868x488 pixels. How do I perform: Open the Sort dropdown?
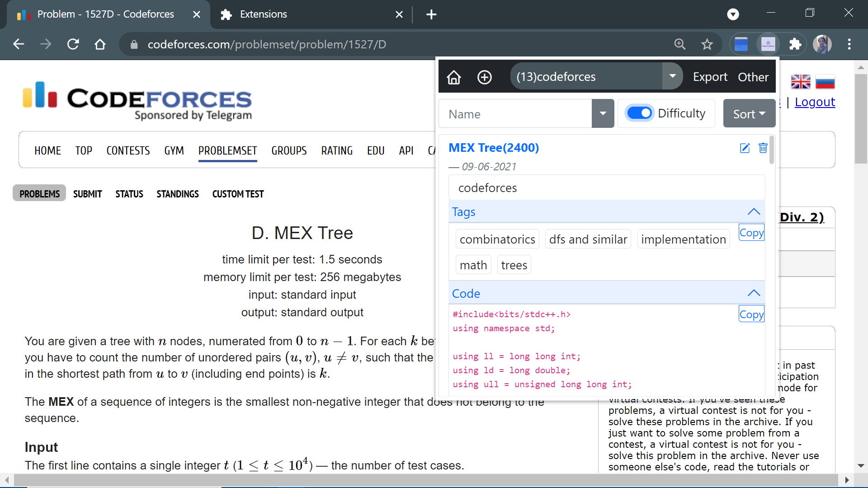point(749,113)
